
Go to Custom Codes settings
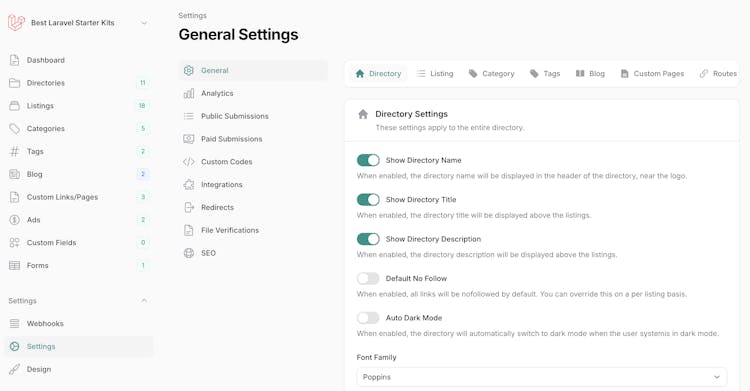click(x=253, y=162)
